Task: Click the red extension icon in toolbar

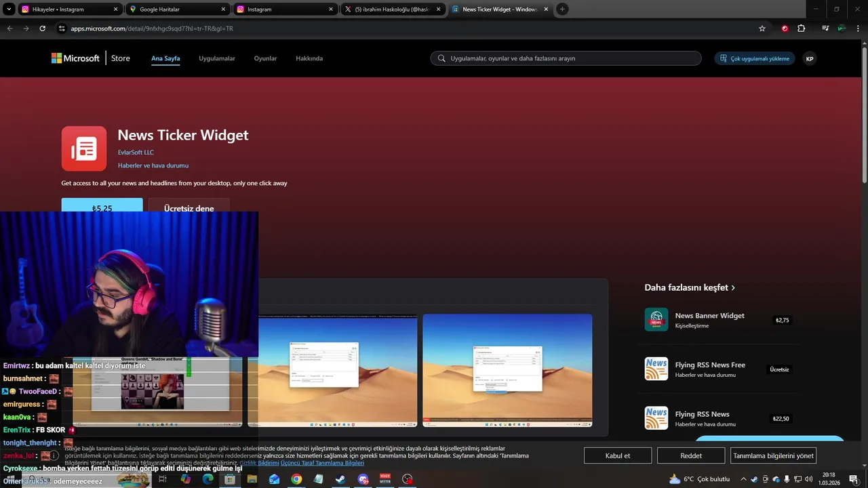Action: tap(785, 28)
